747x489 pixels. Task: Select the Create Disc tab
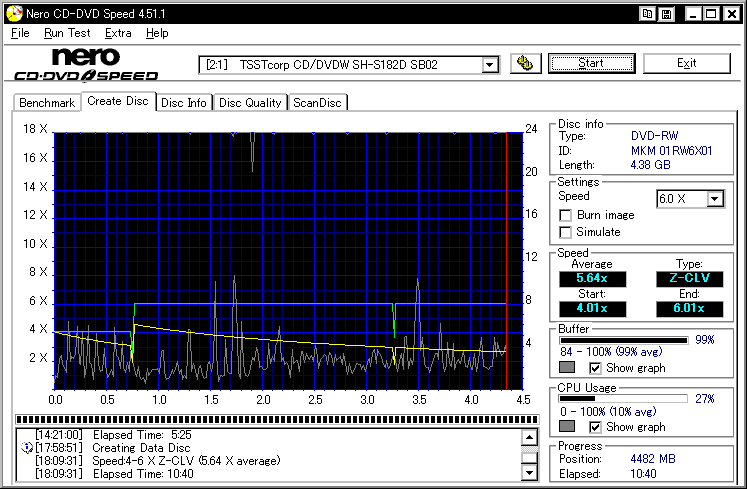(118, 101)
